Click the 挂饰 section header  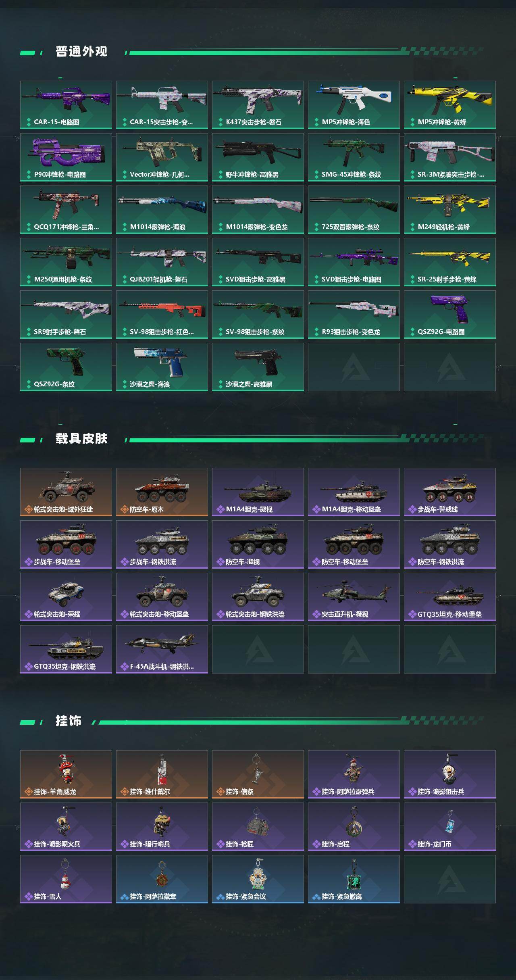69,721
